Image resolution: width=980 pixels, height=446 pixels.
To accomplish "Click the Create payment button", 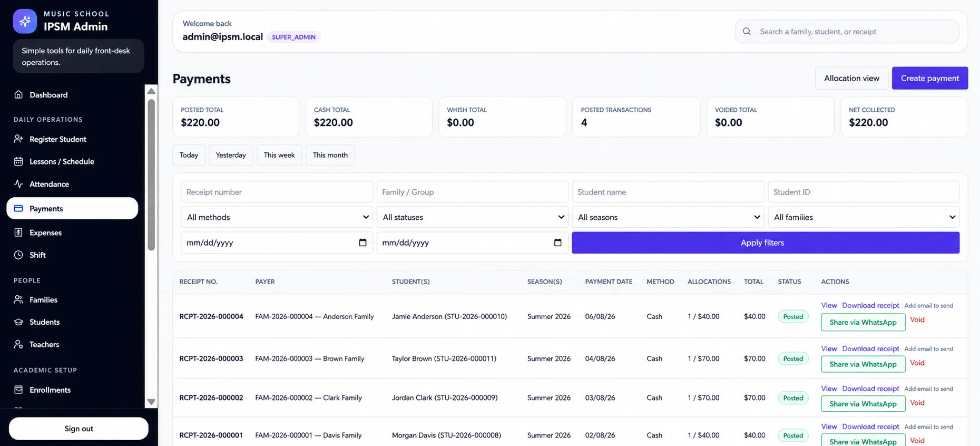I will 930,78.
